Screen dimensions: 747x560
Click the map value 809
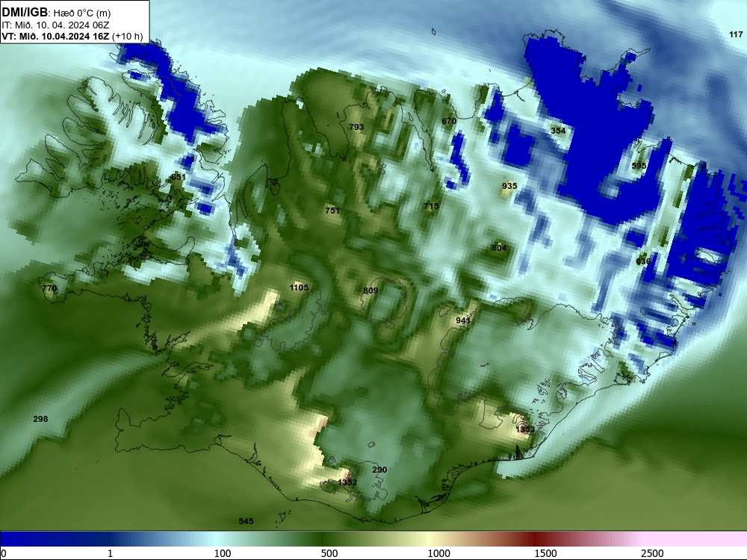371,290
